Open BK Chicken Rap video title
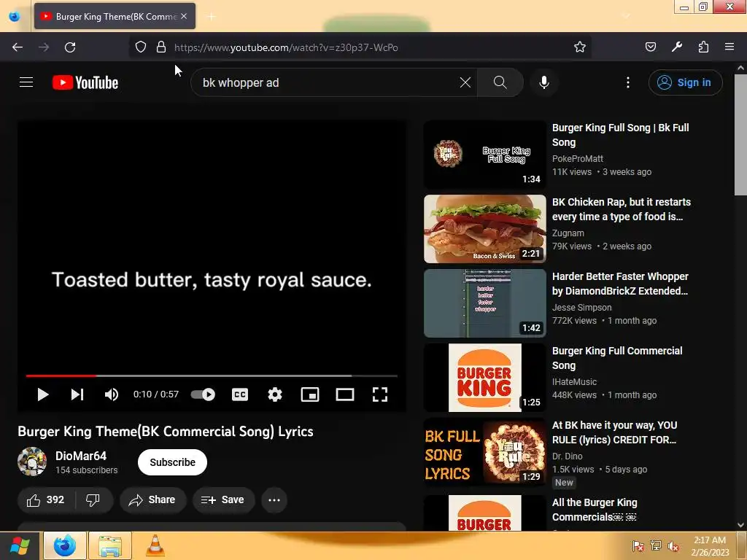747x560 pixels. [x=622, y=209]
